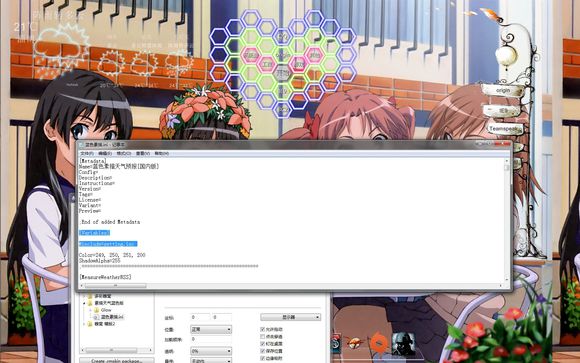Select the pink 游戏 hexagon
The image size is (580, 363).
[298, 64]
